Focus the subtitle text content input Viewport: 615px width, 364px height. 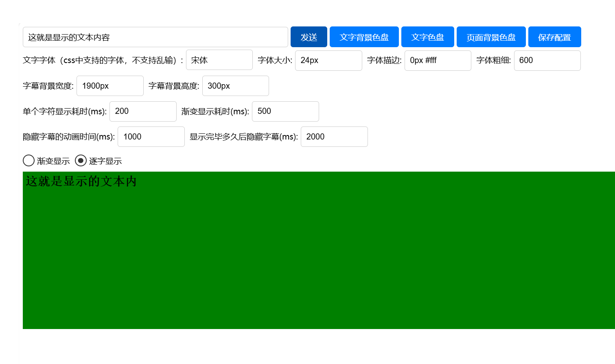point(155,37)
